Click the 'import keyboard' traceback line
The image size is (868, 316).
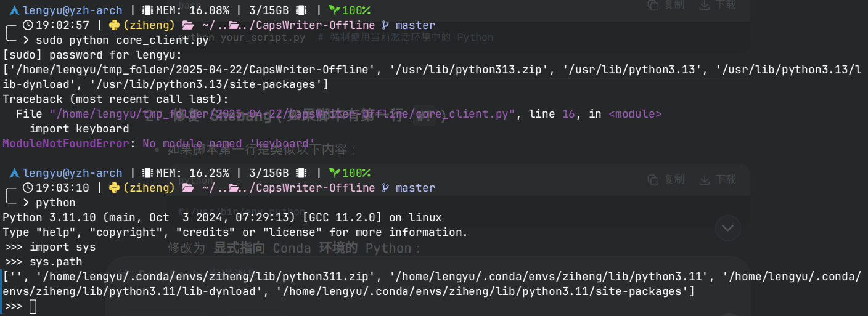coord(79,129)
